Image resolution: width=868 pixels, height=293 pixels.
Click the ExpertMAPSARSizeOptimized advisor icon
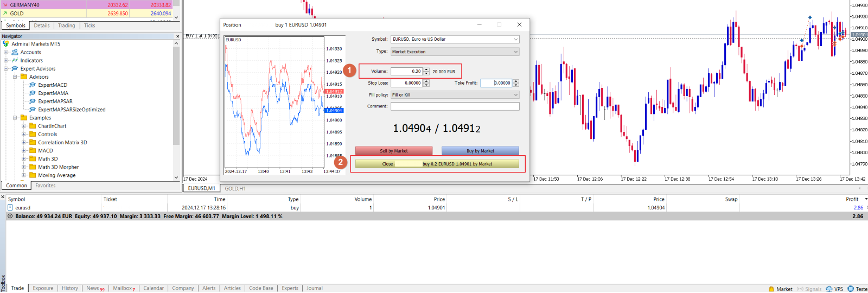tap(33, 109)
